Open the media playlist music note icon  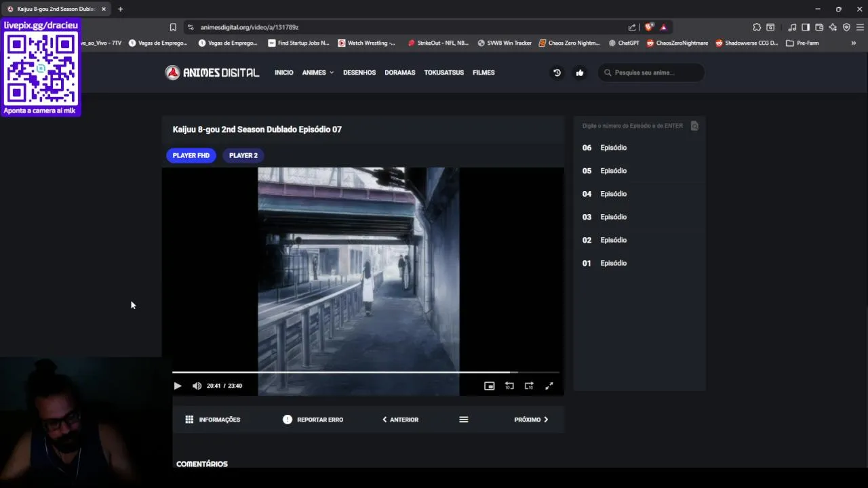[792, 27]
